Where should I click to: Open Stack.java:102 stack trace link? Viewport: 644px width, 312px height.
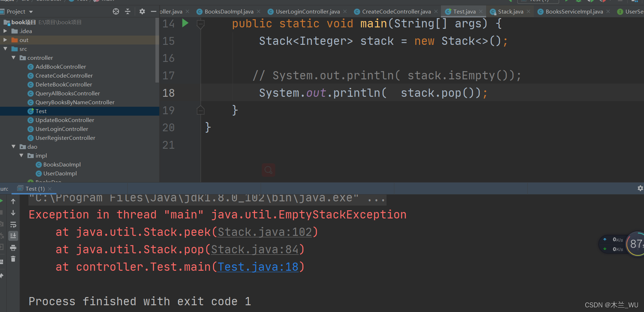[265, 232]
